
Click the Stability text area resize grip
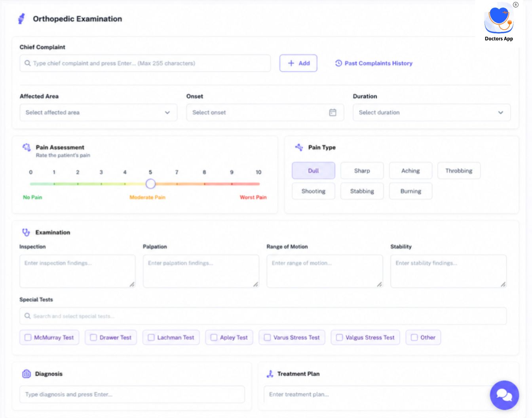[503, 284]
